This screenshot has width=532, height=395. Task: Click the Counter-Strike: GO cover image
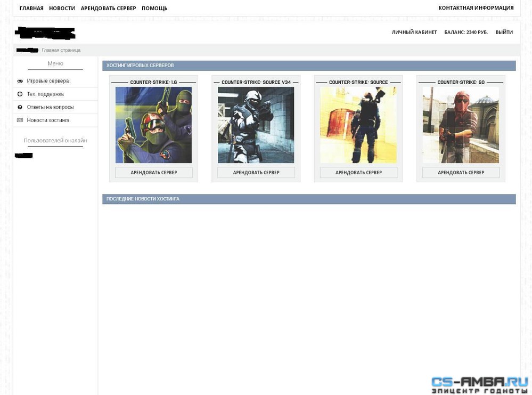[x=461, y=125]
